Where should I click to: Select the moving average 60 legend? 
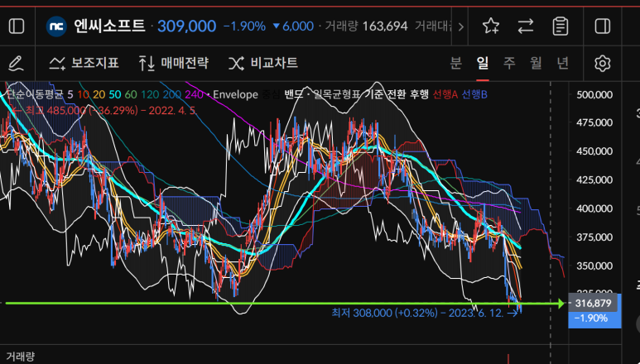click(131, 94)
